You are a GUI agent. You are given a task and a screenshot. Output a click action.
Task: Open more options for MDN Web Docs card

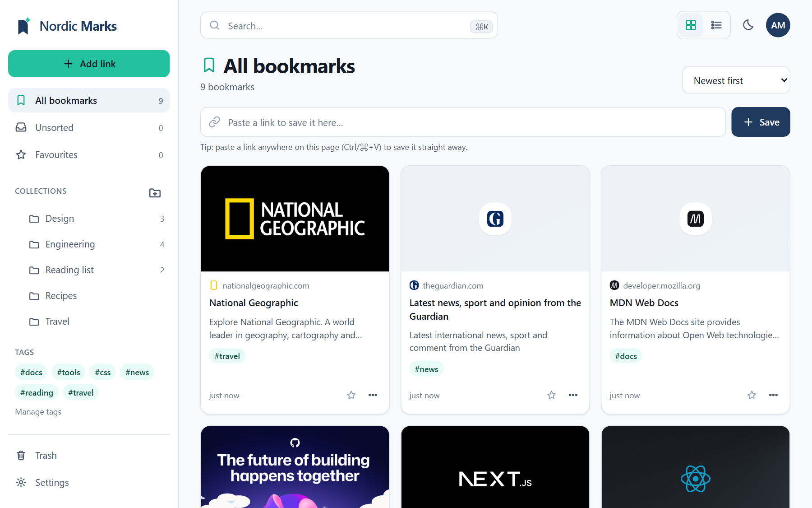[773, 395]
